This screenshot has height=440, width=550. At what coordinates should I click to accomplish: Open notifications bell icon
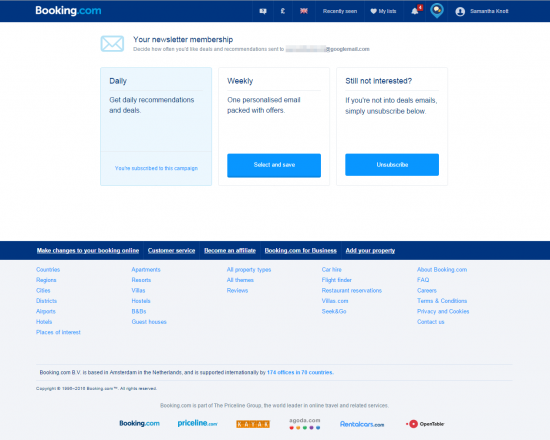(415, 11)
